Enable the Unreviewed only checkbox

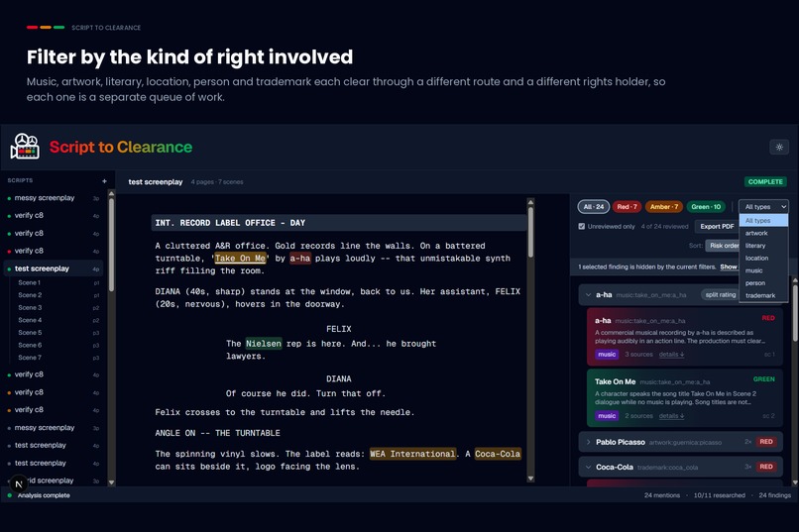(582, 226)
